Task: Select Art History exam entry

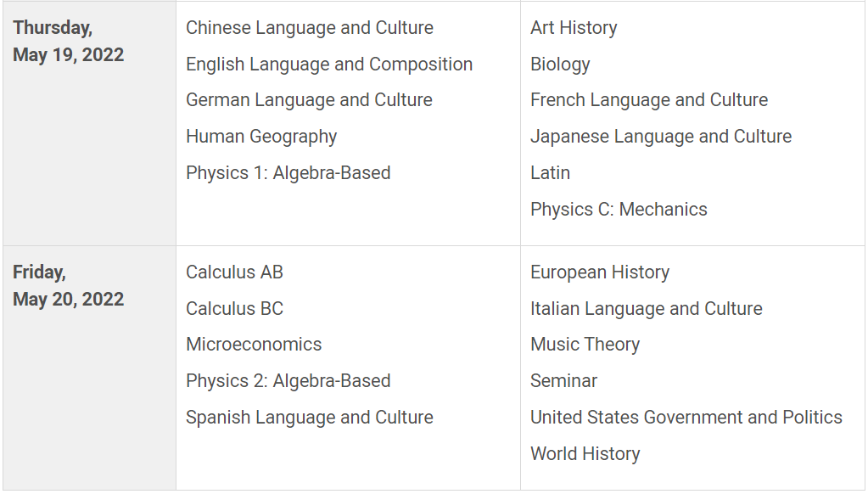Action: (574, 28)
